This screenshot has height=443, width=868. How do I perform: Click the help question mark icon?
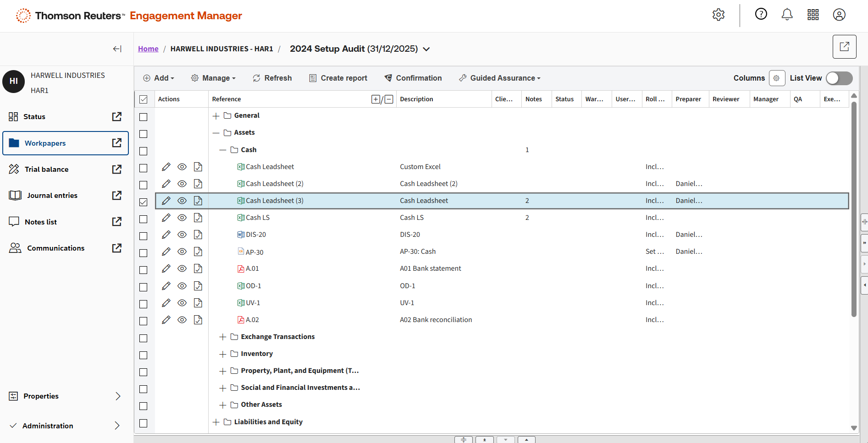pos(761,15)
